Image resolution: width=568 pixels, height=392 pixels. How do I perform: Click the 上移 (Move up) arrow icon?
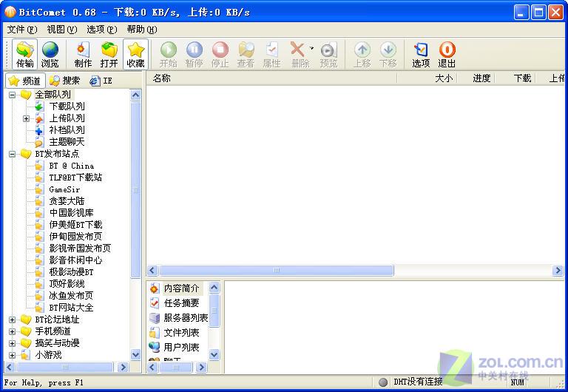pos(362,54)
